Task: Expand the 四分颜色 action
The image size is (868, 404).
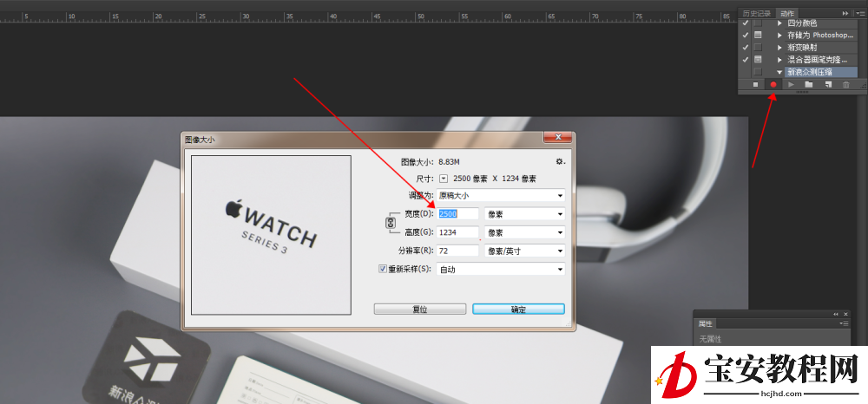Action: 779,23
